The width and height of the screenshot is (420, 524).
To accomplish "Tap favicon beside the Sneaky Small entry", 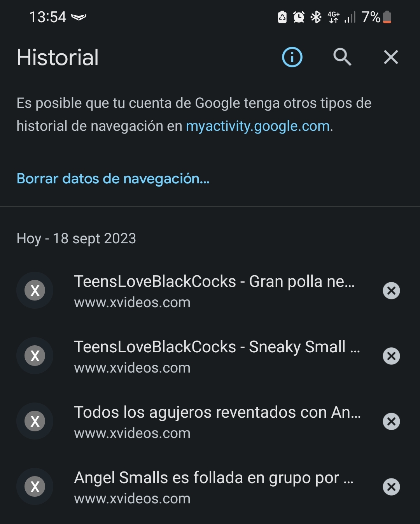I will 35,355.
